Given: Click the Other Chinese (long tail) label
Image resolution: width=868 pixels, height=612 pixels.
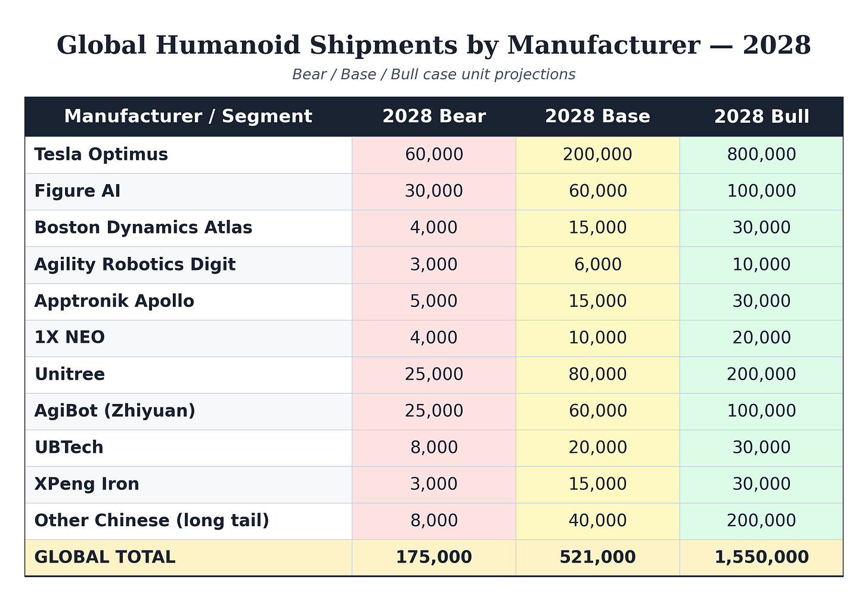Looking at the screenshot, I should [x=152, y=521].
